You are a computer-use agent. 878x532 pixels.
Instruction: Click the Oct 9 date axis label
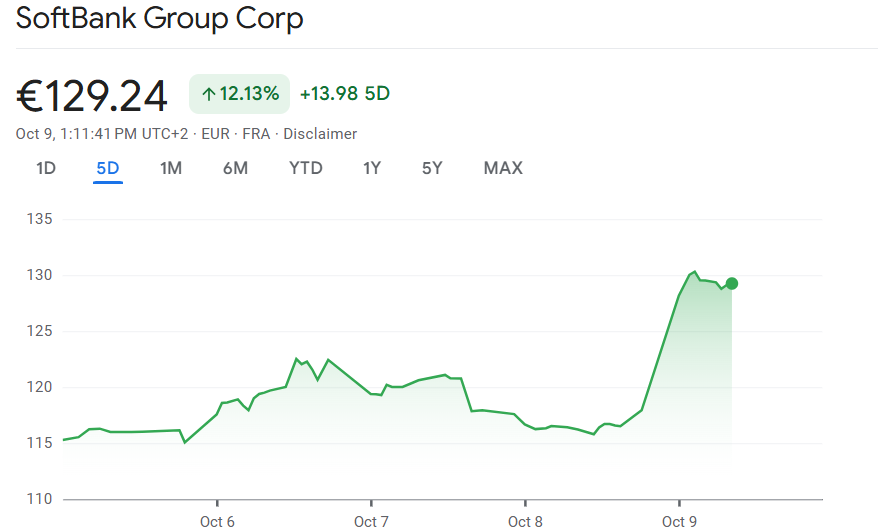pos(679,521)
